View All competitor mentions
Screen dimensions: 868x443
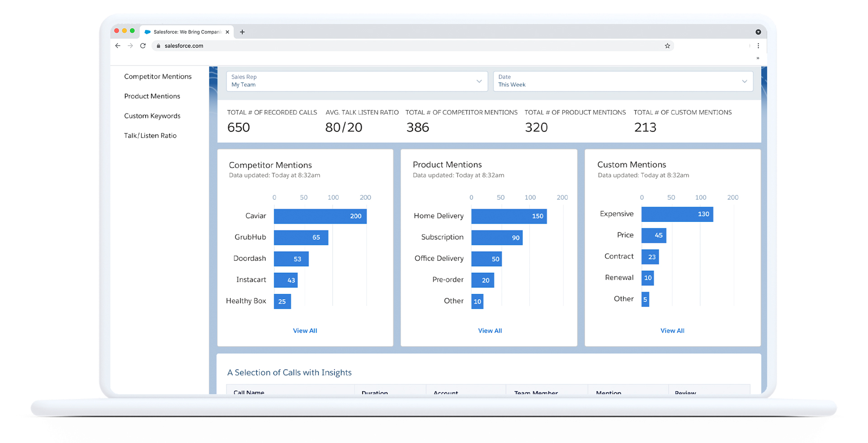(305, 330)
